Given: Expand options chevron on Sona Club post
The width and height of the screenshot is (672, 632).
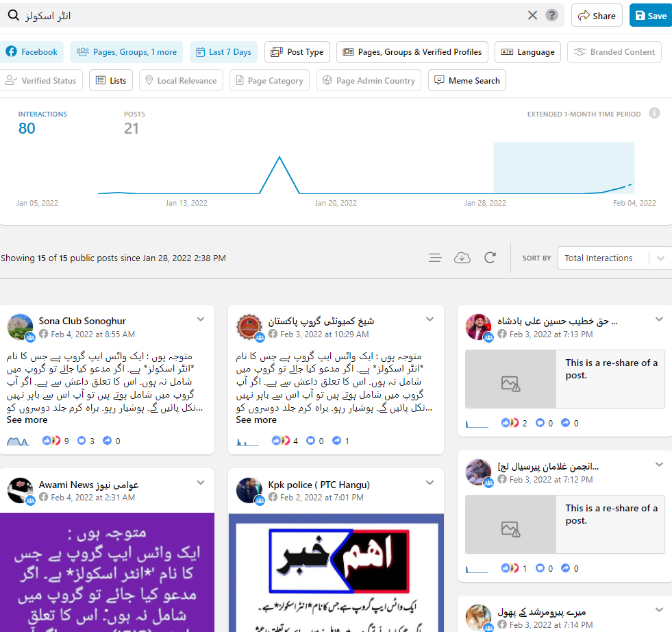Looking at the screenshot, I should tap(201, 319).
